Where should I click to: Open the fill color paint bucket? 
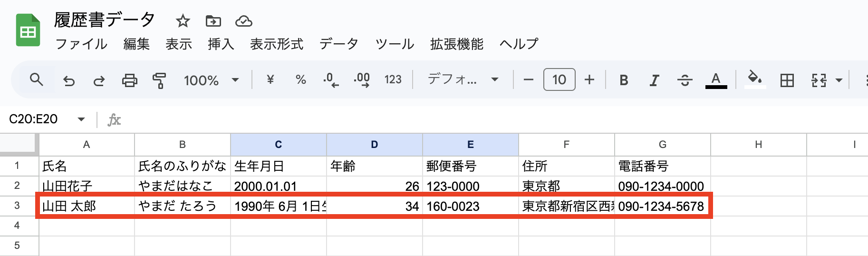point(754,79)
